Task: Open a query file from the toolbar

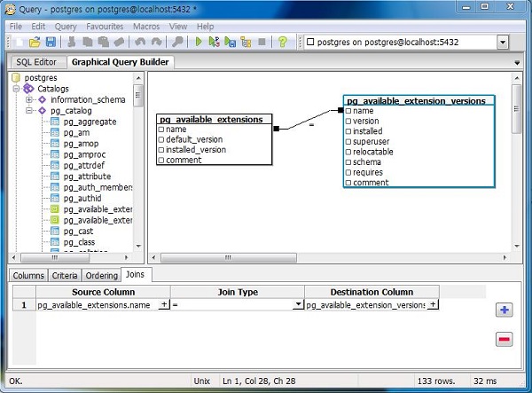Action: pyautogui.click(x=35, y=42)
